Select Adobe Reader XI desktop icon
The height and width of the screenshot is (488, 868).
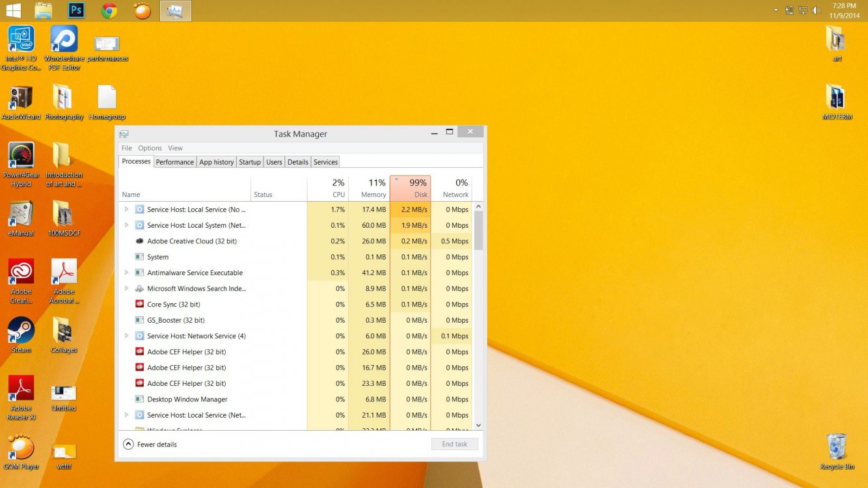tap(21, 398)
